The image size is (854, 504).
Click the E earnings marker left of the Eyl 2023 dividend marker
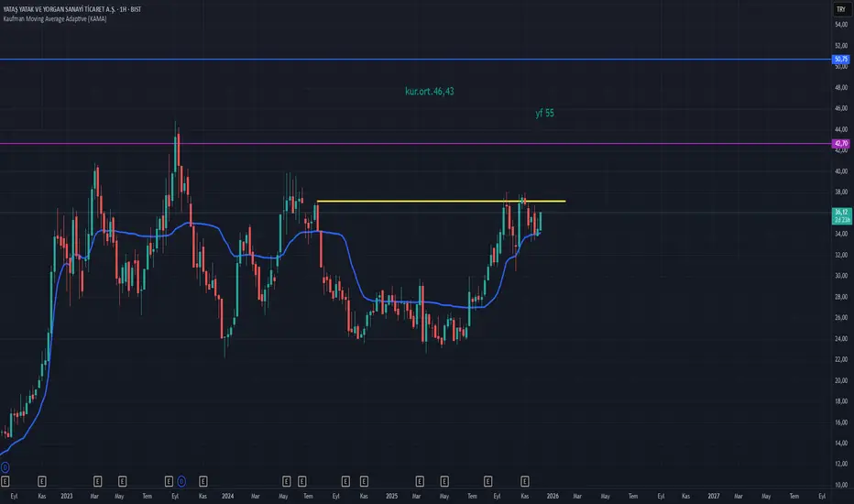tap(169, 481)
